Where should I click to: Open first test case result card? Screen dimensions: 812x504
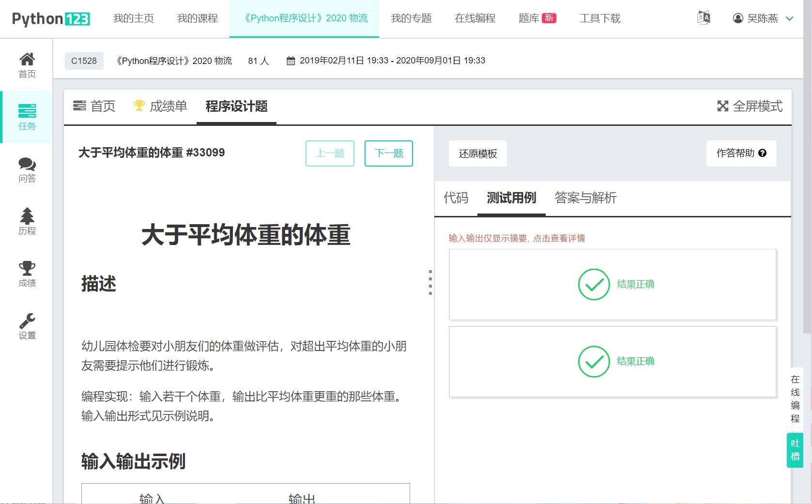click(x=613, y=285)
